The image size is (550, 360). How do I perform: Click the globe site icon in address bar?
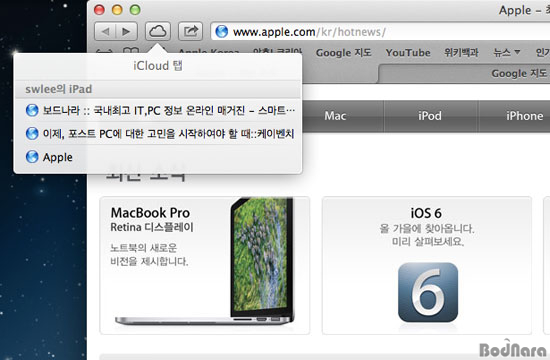coord(222,32)
